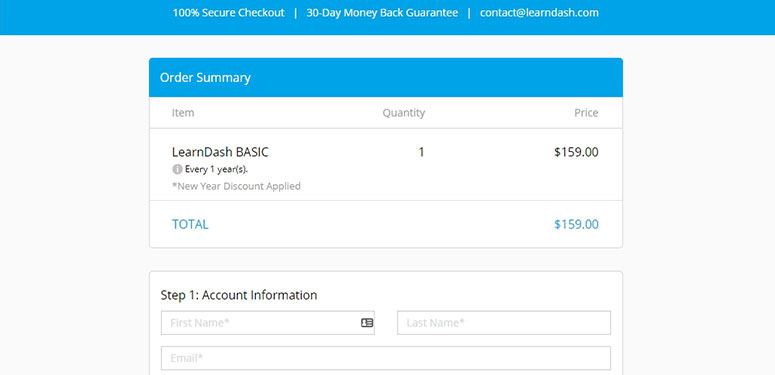Click the TOTAL label
Image resolution: width=775 pixels, height=375 pixels.
(190, 224)
